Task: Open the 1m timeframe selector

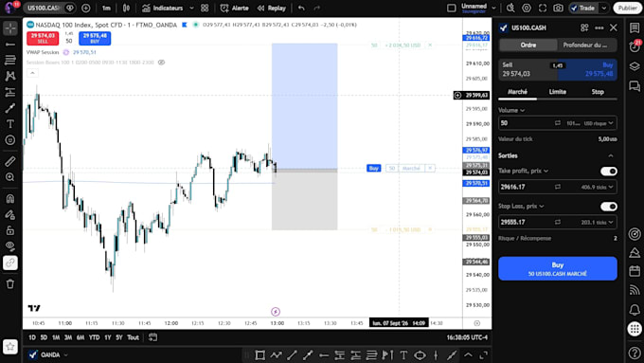Action: [106, 8]
